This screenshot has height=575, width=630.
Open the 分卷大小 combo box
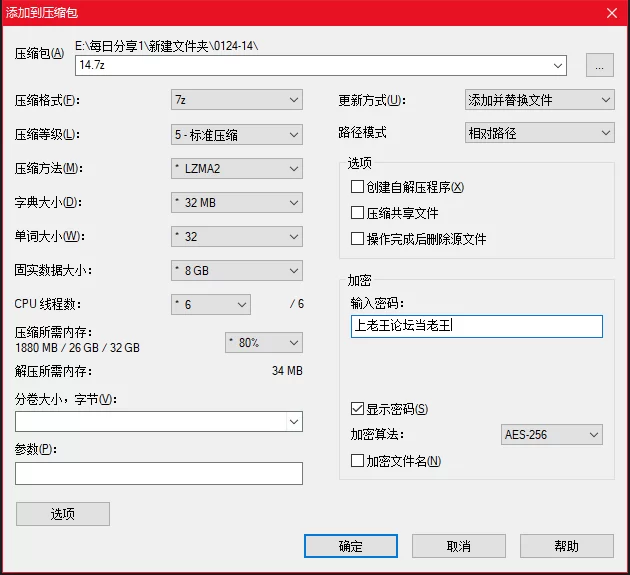(x=159, y=422)
